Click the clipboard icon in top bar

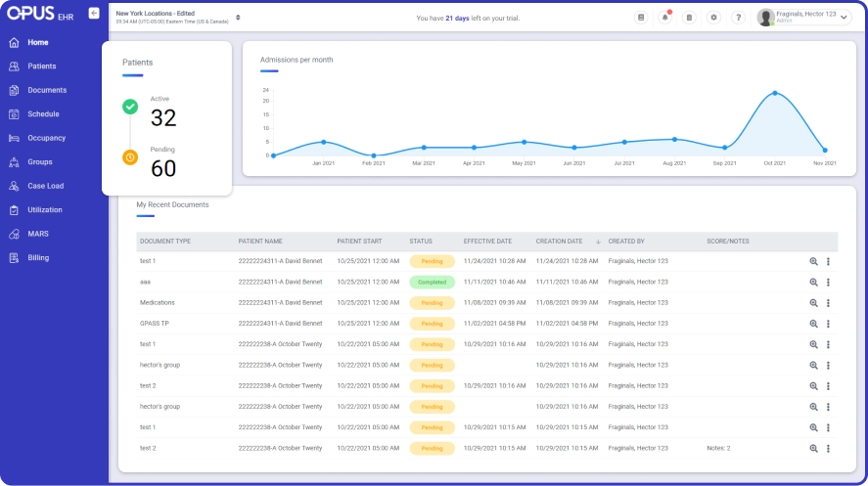689,18
